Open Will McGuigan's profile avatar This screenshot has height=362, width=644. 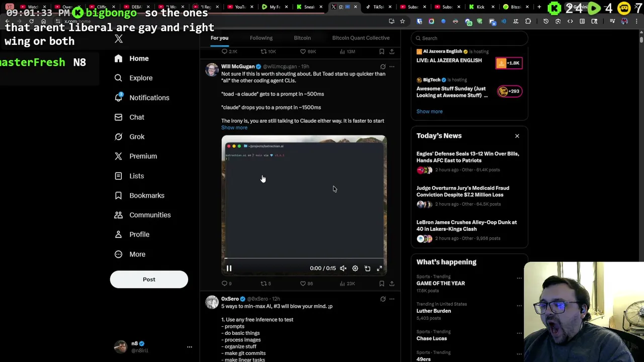tap(212, 69)
